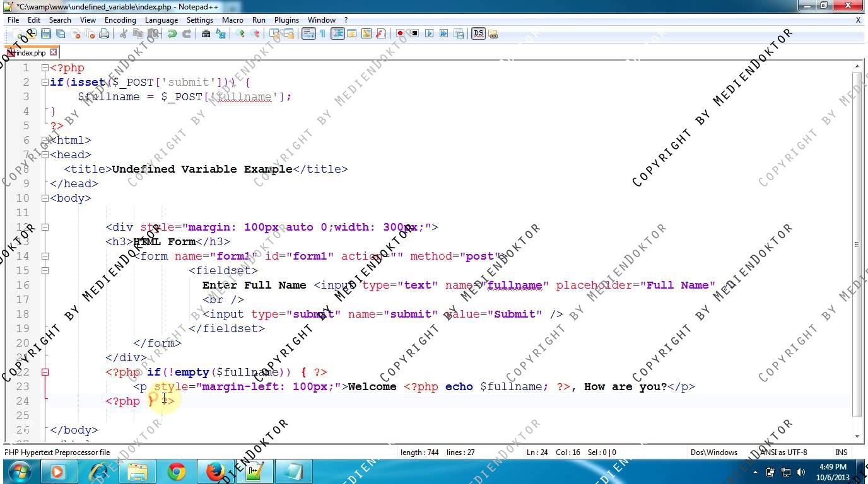The image size is (868, 484).
Task: Toggle Show All Characters pilcrow button
Action: [x=322, y=34]
